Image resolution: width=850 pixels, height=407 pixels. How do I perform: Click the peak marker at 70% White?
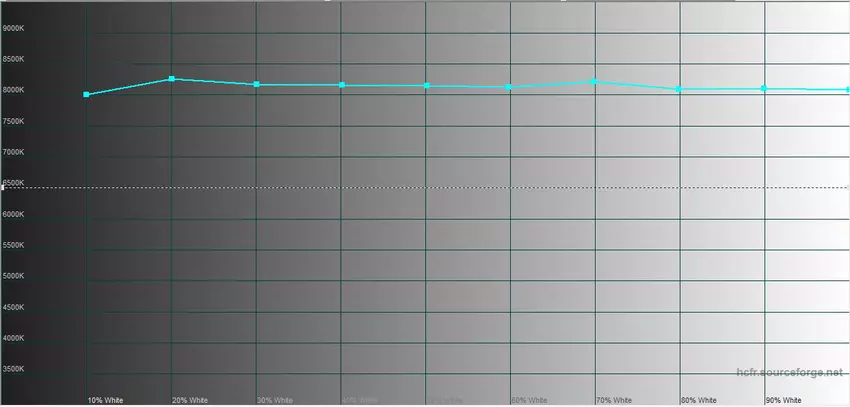click(x=595, y=81)
